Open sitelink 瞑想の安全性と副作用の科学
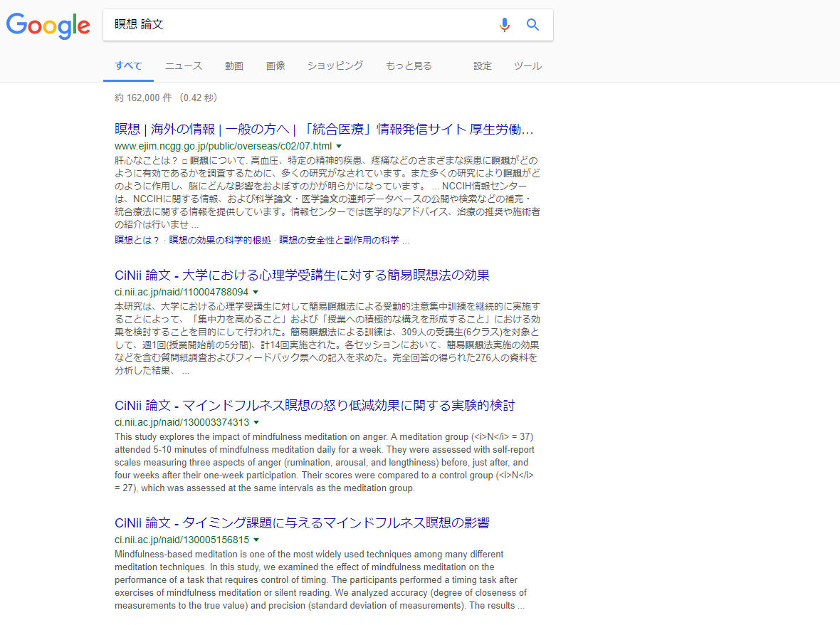This screenshot has height=625, width=840. click(x=339, y=240)
